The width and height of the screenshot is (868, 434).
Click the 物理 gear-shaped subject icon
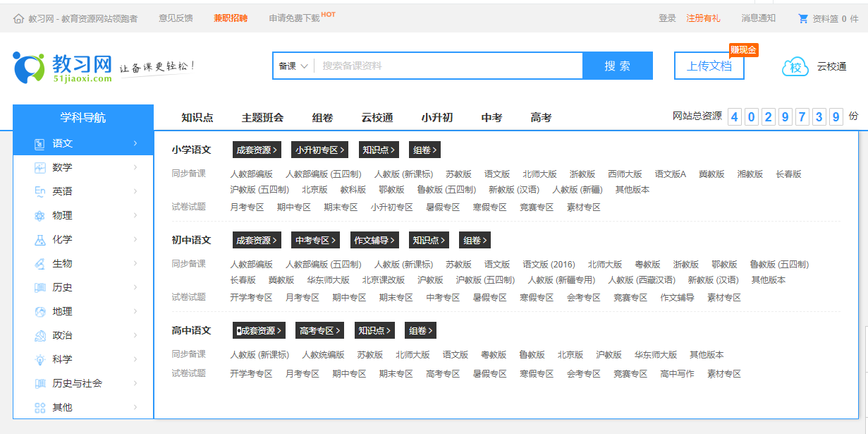coord(39,215)
